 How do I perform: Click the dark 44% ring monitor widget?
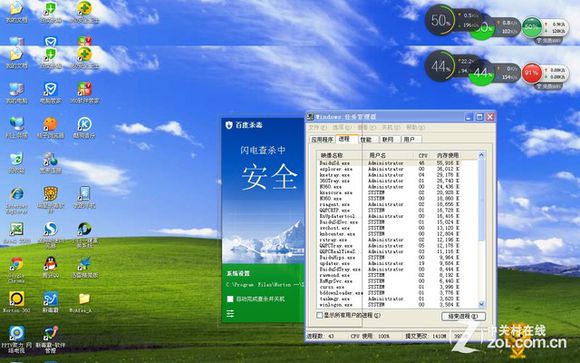tap(440, 66)
